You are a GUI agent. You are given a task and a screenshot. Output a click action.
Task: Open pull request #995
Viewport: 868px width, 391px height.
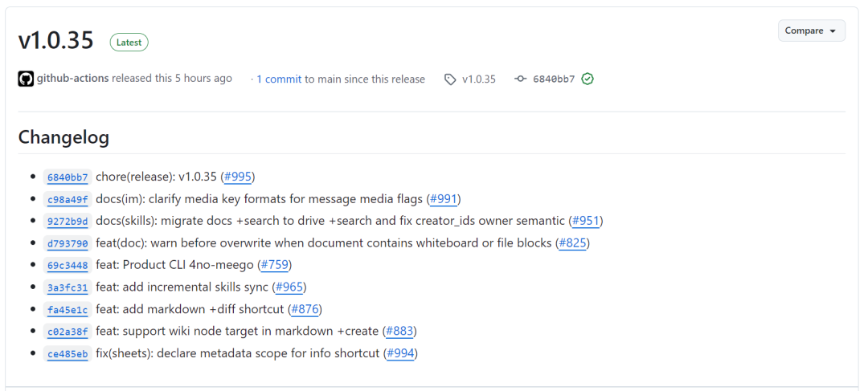point(238,177)
